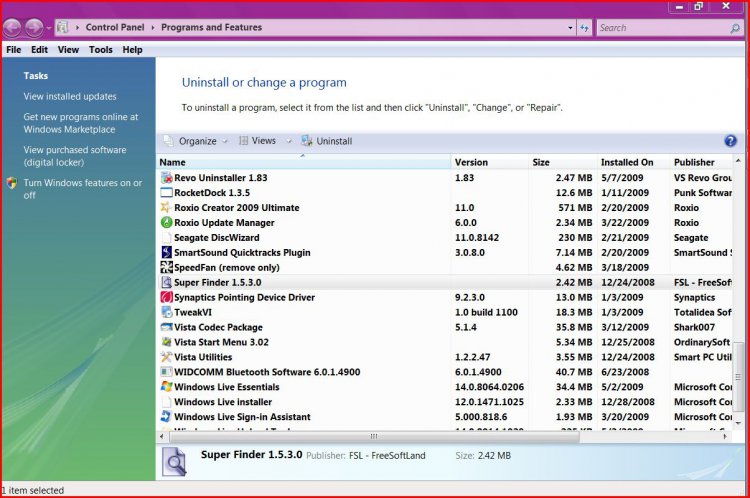This screenshot has height=498, width=750.
Task: Click the RocketDock 1.3.5 icon
Action: pos(166,193)
